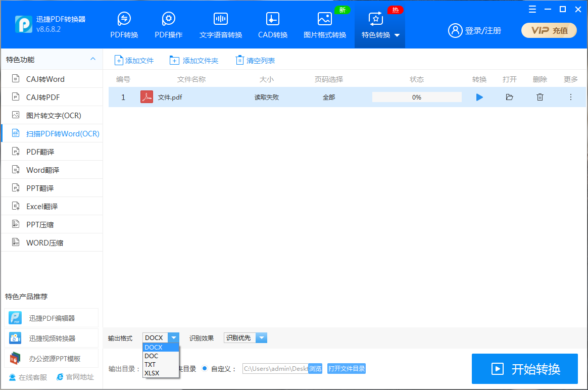Start conversion with row play icon
Screen dimensions: 588x390
[479, 97]
